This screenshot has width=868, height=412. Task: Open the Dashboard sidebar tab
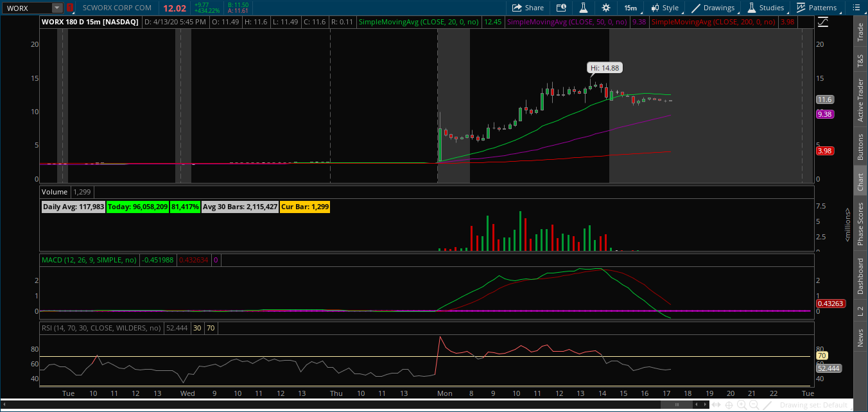click(860, 277)
